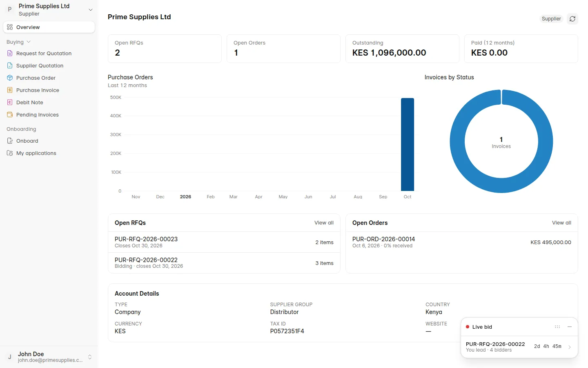
Task: Click the Open RFQs count card
Action: tap(165, 49)
